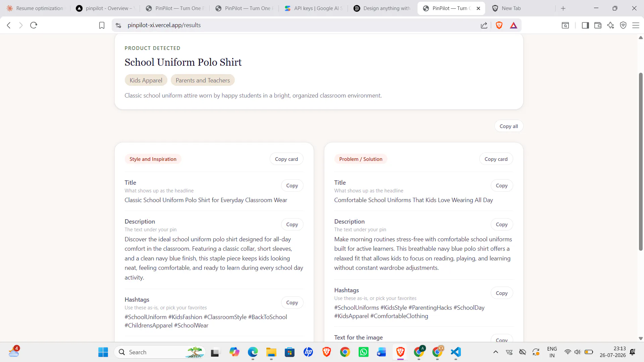
Task: Click the Copy all button
Action: click(x=508, y=126)
